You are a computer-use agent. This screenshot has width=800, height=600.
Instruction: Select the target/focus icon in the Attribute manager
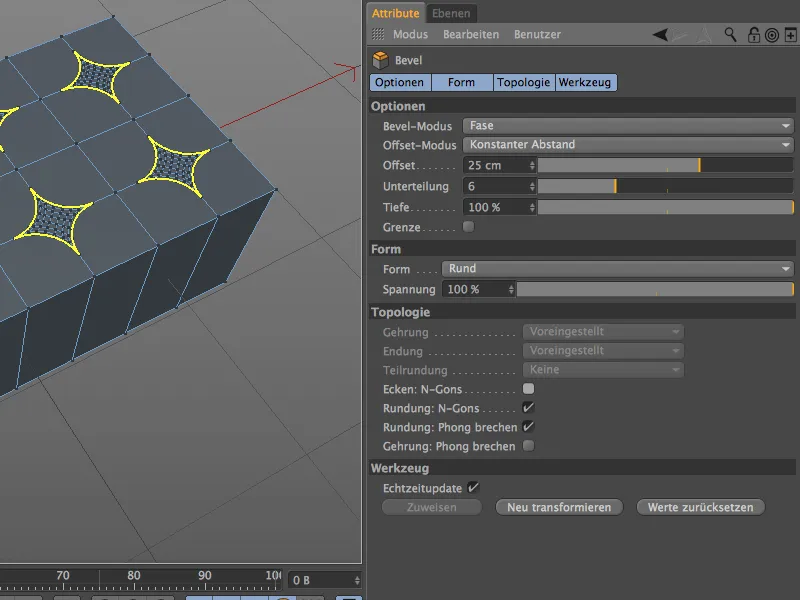[x=772, y=34]
